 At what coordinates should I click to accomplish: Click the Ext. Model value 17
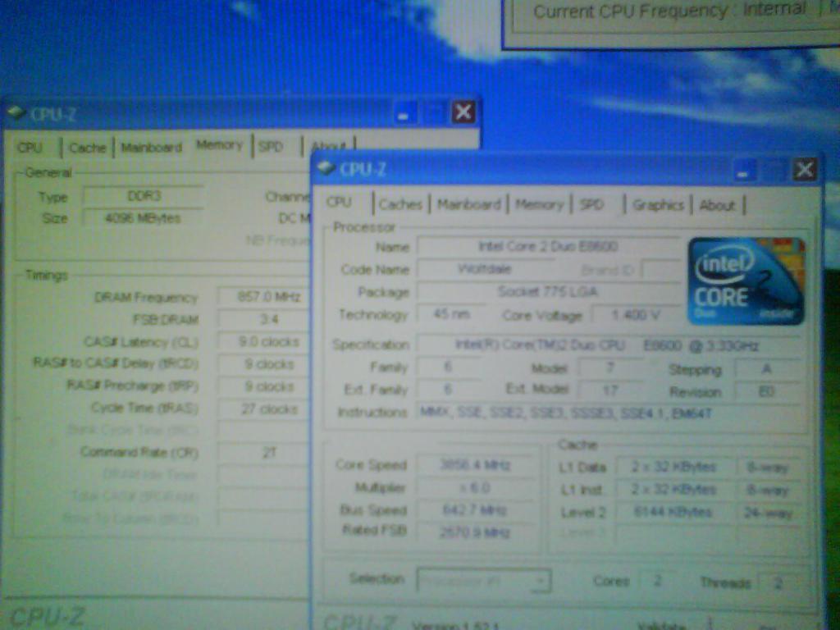pos(609,390)
